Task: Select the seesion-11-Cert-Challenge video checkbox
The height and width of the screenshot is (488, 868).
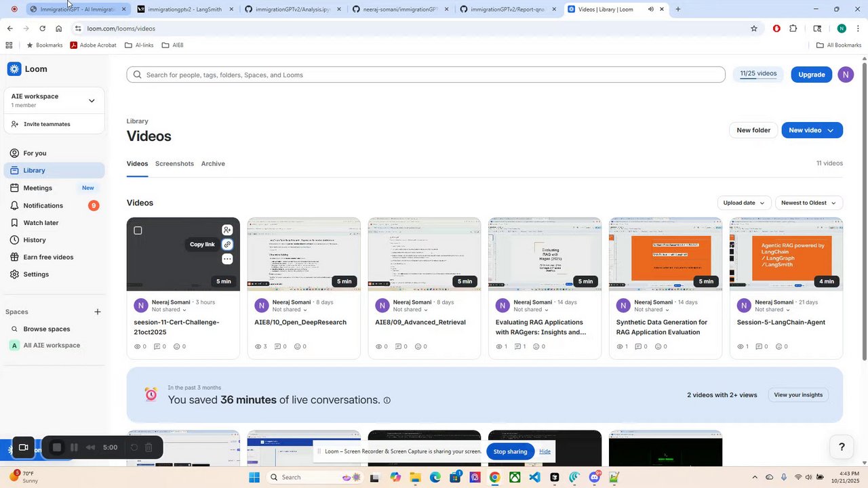Action: (138, 230)
